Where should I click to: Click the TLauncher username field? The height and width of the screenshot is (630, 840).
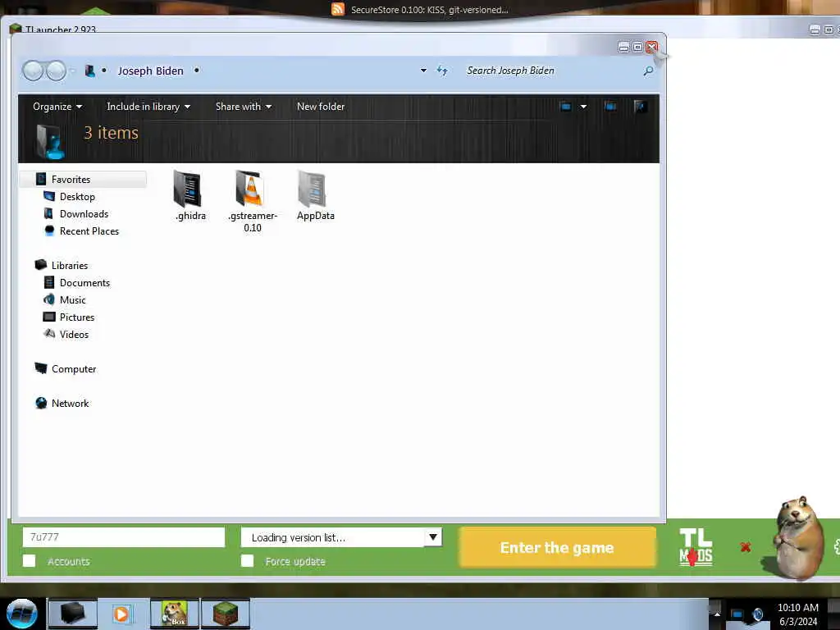click(x=124, y=536)
